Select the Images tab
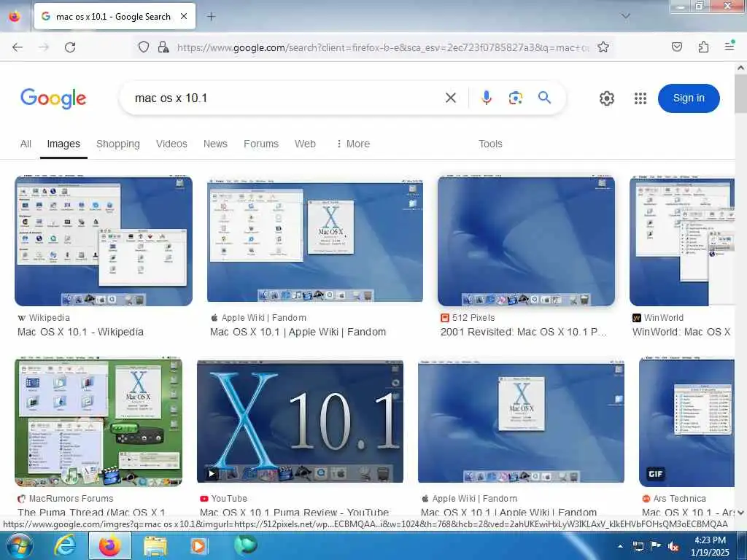The height and width of the screenshot is (560, 747). (x=63, y=144)
